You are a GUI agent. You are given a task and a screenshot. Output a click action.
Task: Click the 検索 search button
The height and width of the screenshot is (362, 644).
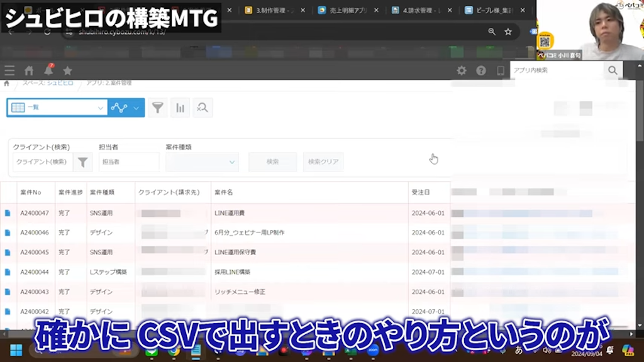point(272,162)
